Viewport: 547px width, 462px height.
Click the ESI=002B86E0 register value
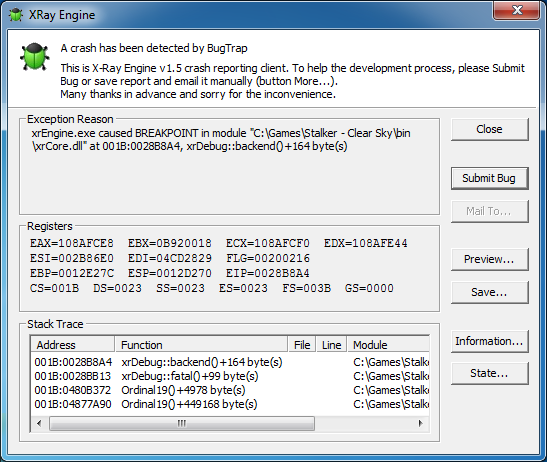tap(72, 258)
